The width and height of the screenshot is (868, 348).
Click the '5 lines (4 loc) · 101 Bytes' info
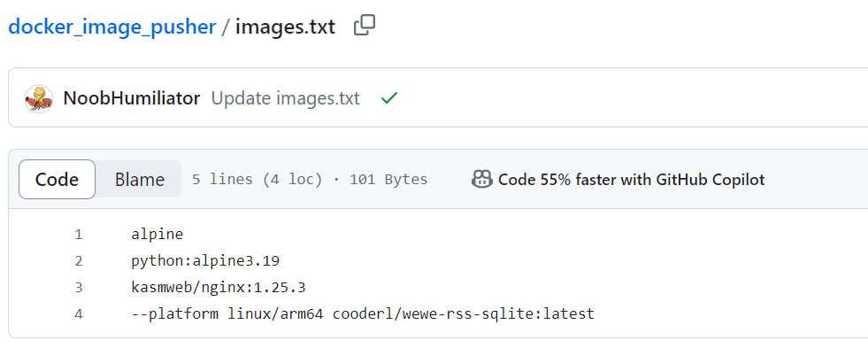[x=310, y=180]
